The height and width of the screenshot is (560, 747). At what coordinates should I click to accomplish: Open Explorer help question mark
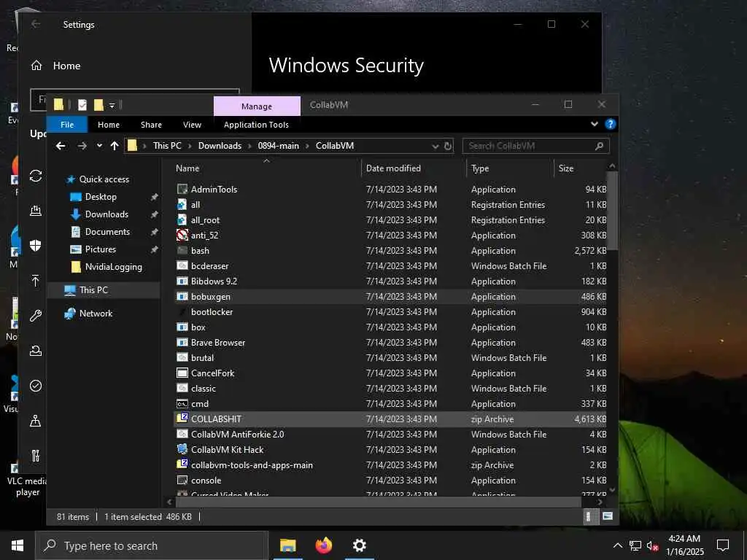(610, 124)
